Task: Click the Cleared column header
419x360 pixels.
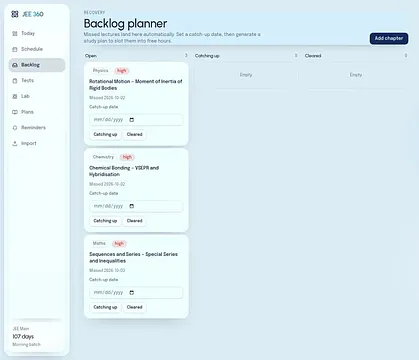Action: [313, 56]
